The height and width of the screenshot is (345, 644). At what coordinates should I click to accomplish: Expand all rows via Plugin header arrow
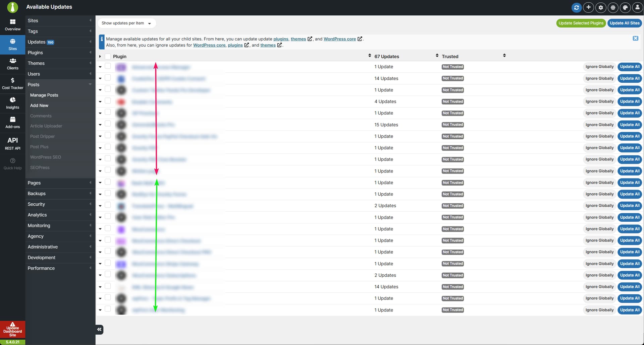(100, 57)
